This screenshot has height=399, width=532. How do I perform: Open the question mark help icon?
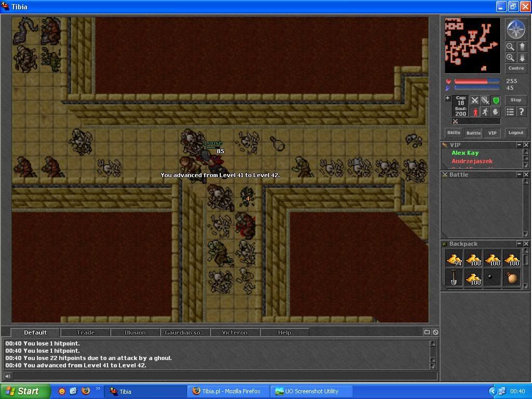522,112
